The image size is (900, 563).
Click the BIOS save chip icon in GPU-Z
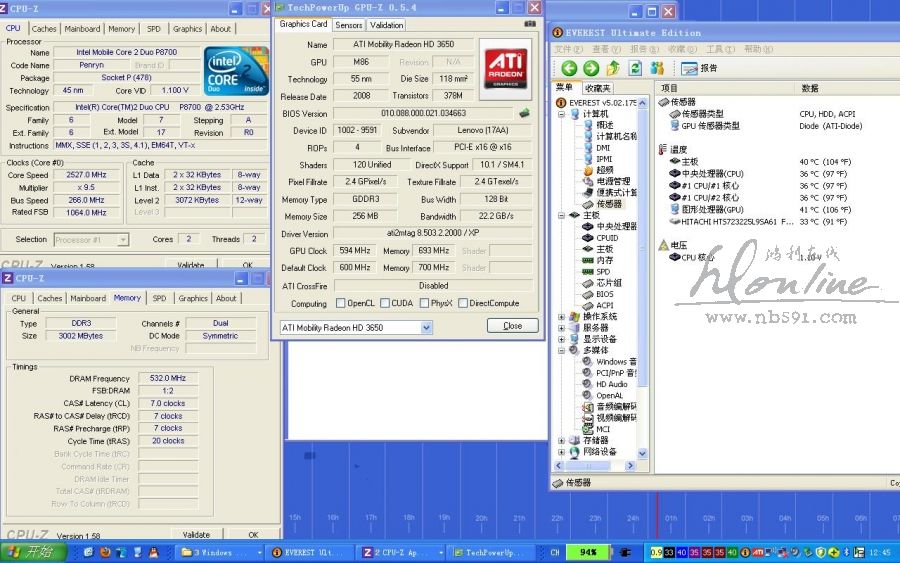pyautogui.click(x=524, y=113)
